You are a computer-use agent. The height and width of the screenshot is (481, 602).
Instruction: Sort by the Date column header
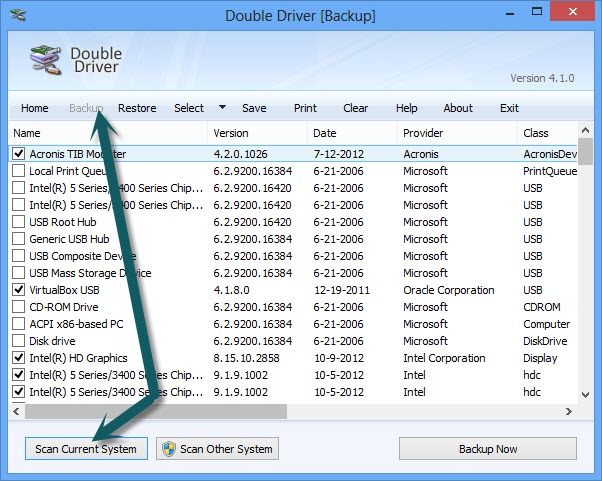click(x=352, y=133)
